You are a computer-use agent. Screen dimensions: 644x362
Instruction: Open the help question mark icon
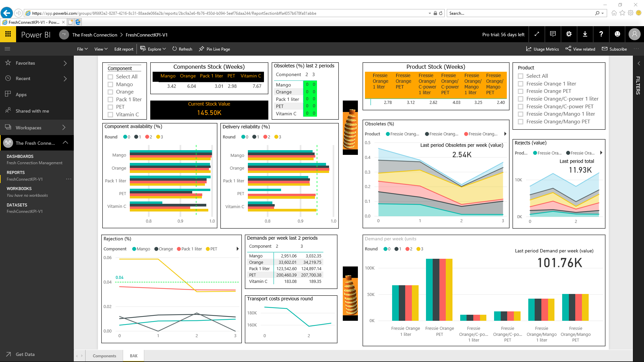coord(601,34)
